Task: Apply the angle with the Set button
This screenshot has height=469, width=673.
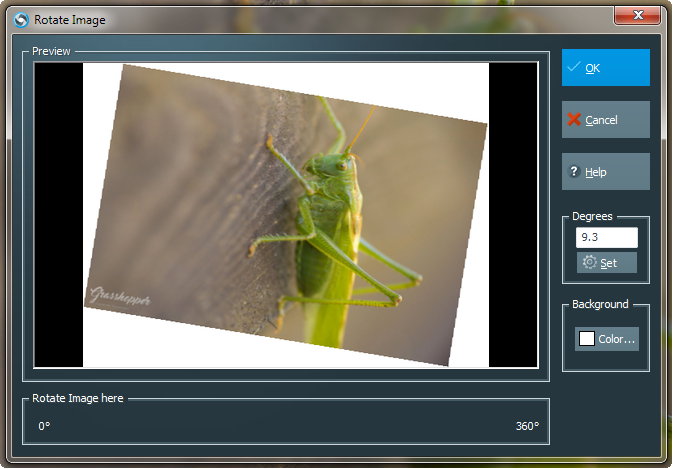Action: pyautogui.click(x=607, y=263)
